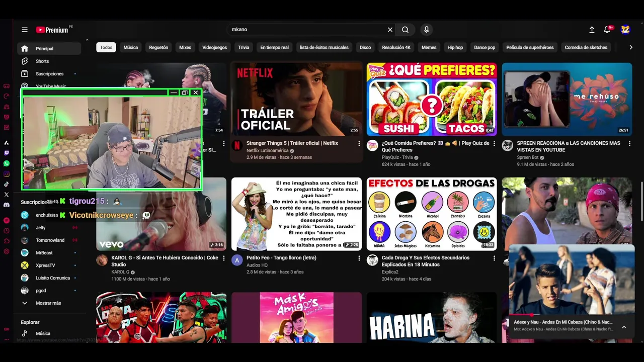The image size is (644, 362).
Task: Open options menu for SPREEN REACCIONA video
Action: tap(629, 144)
